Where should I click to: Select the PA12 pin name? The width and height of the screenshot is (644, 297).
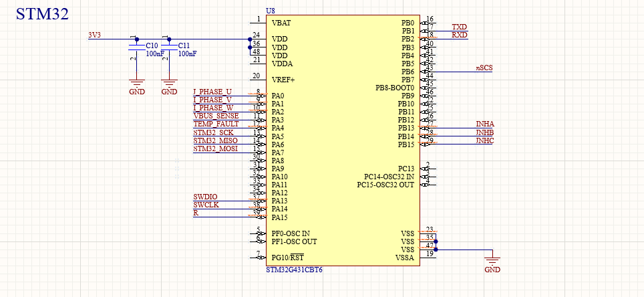point(280,193)
